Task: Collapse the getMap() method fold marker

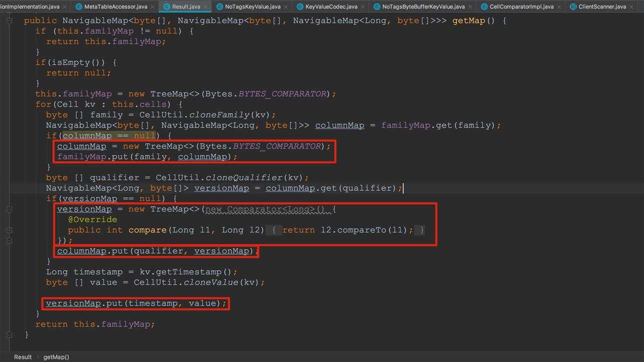Action: tap(9, 21)
